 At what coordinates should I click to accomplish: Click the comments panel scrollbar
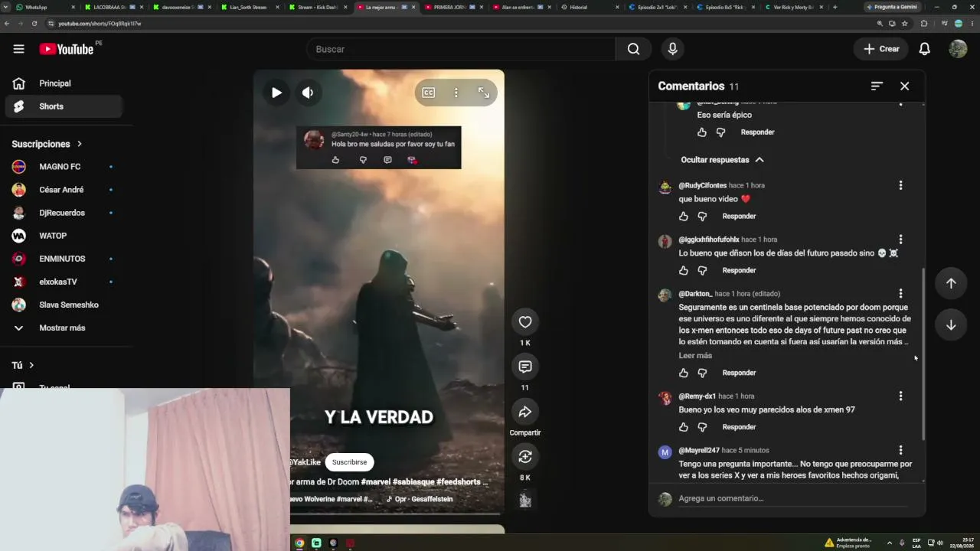click(923, 354)
